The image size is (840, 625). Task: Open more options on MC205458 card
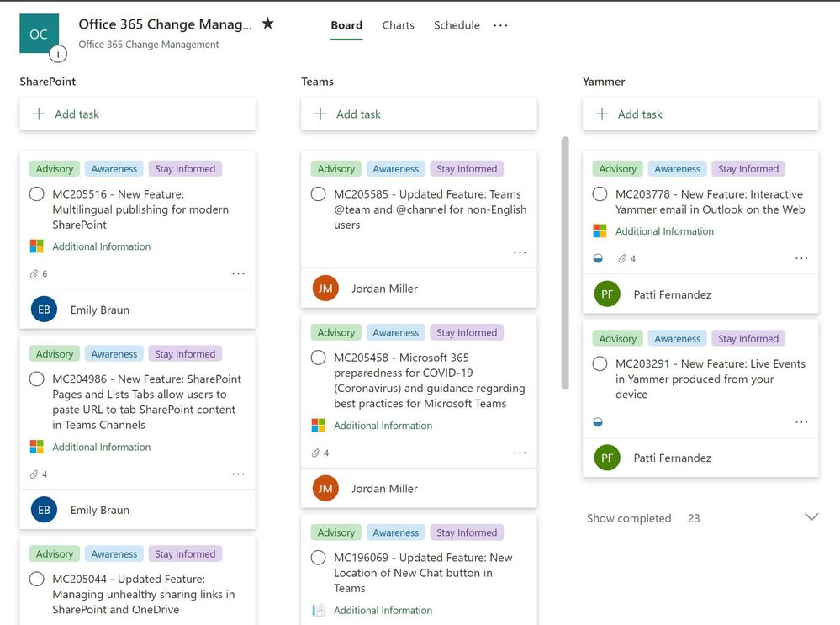click(520, 453)
